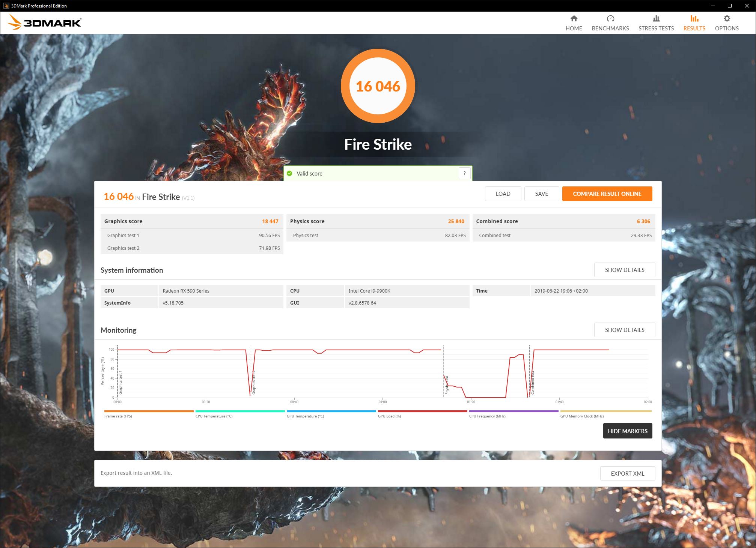Click the SAVE button
756x548 pixels.
tap(541, 194)
